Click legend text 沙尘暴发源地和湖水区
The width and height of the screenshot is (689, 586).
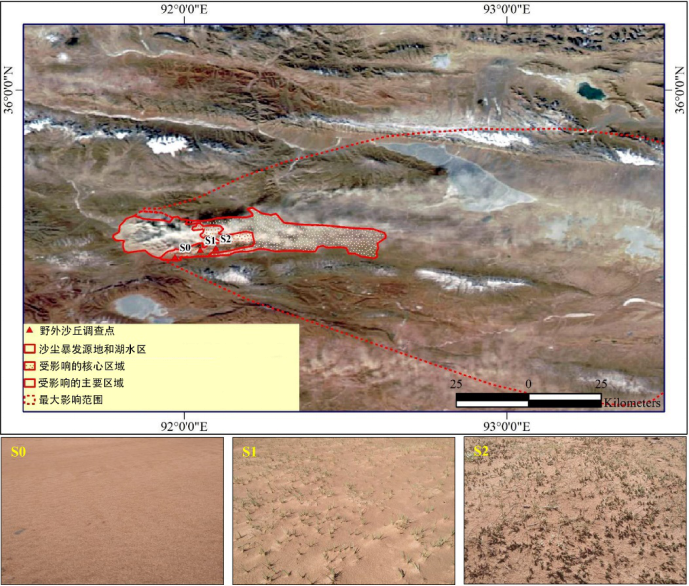click(92, 349)
